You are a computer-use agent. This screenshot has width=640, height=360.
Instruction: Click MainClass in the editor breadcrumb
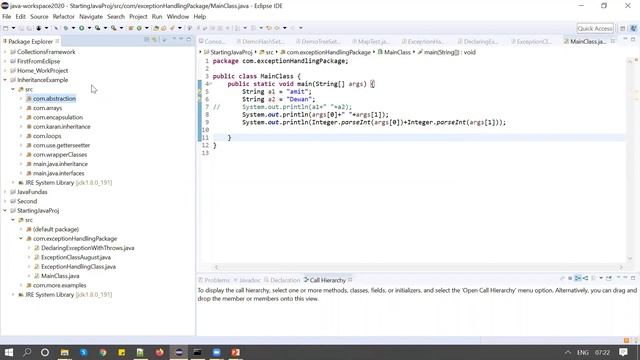tap(397, 52)
